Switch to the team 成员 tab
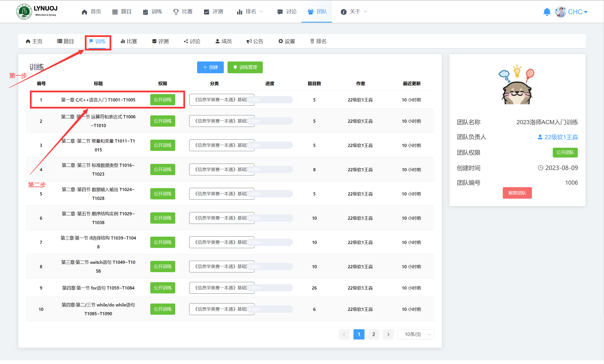 point(224,41)
